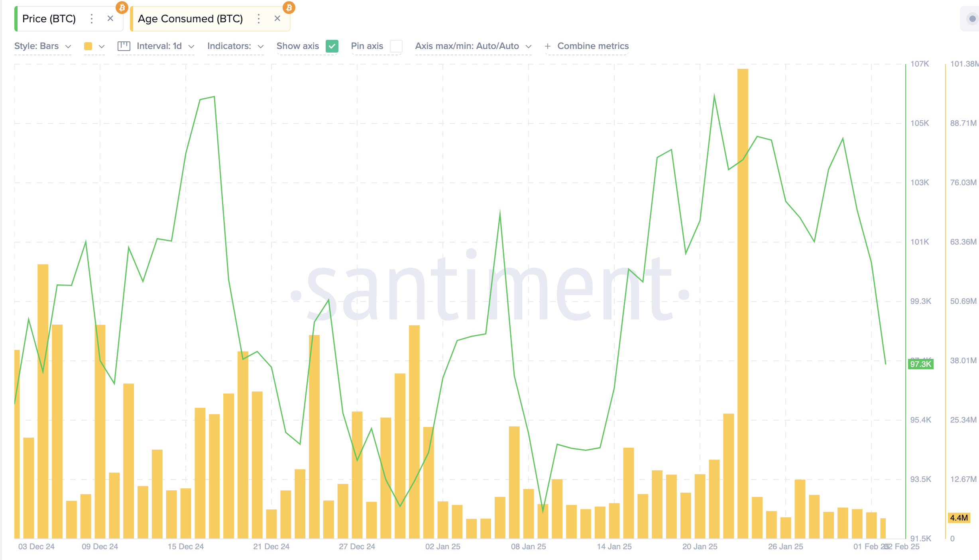Remove the Age Consumed (BTC) metric with its X
The width and height of the screenshot is (979, 560).
[277, 19]
